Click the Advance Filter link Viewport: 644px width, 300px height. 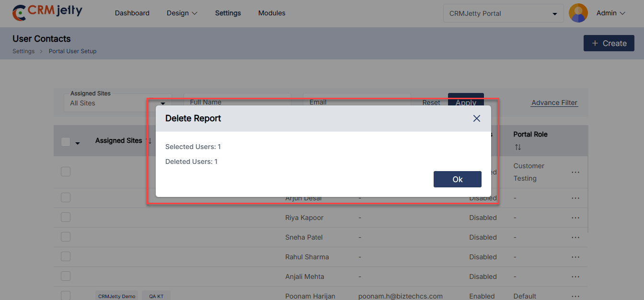pyautogui.click(x=554, y=103)
